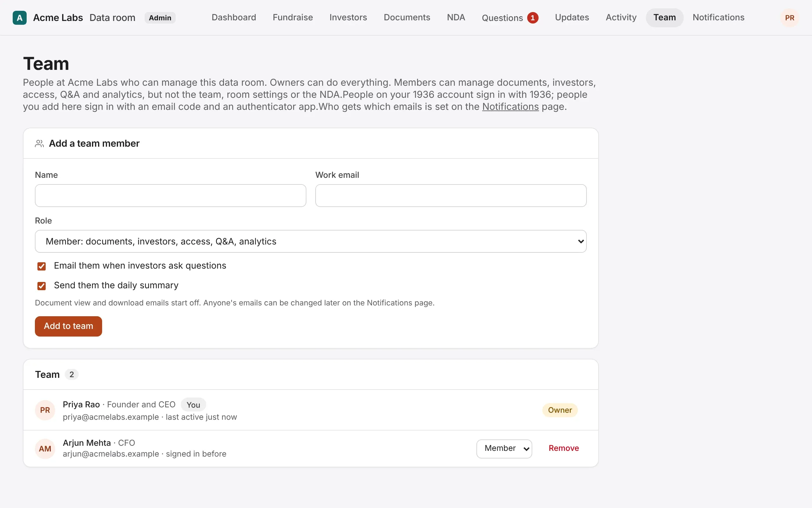Switch to the Activity tab
The image size is (812, 508).
click(621, 17)
